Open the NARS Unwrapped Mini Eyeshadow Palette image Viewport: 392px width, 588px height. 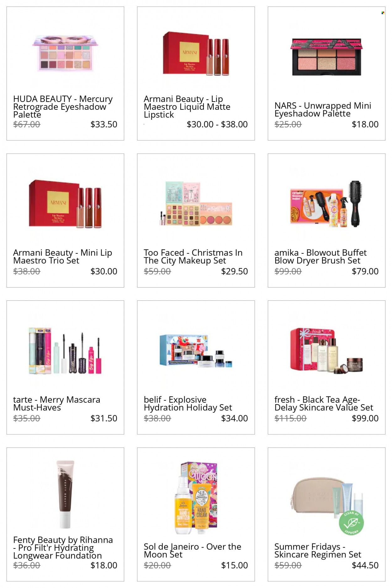click(326, 57)
